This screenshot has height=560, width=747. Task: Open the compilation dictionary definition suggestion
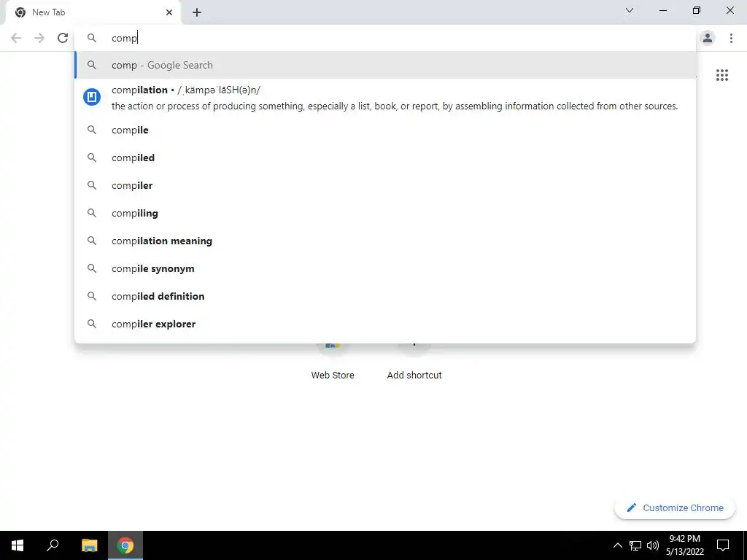click(385, 98)
